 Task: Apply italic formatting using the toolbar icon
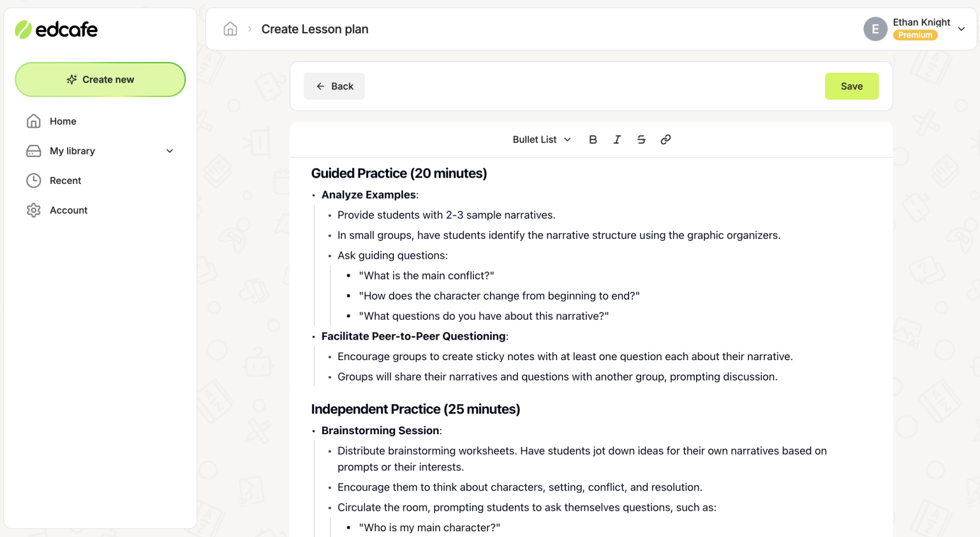617,139
